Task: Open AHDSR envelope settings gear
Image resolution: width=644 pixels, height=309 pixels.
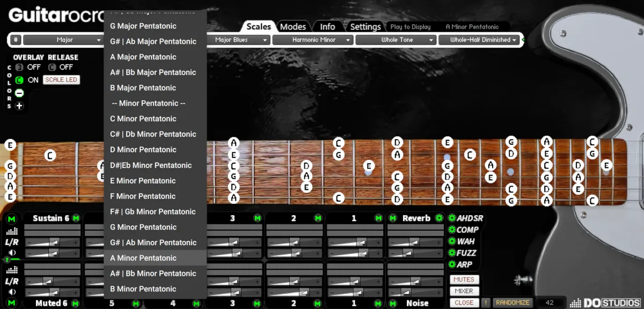Action: click(x=452, y=218)
